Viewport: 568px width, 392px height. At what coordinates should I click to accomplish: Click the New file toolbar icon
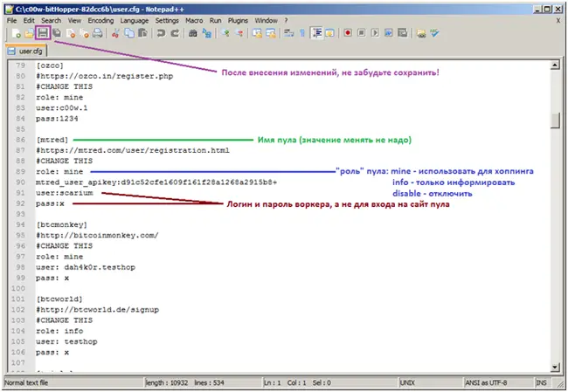[x=16, y=33]
